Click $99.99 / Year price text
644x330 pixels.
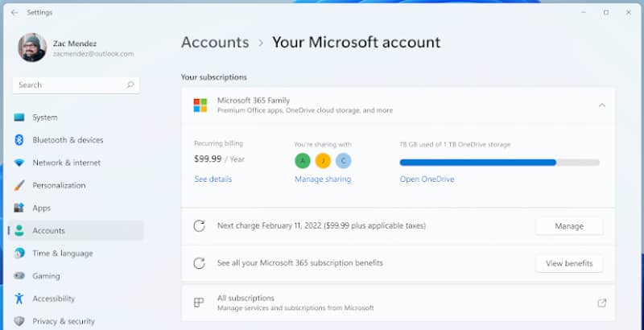tap(219, 159)
